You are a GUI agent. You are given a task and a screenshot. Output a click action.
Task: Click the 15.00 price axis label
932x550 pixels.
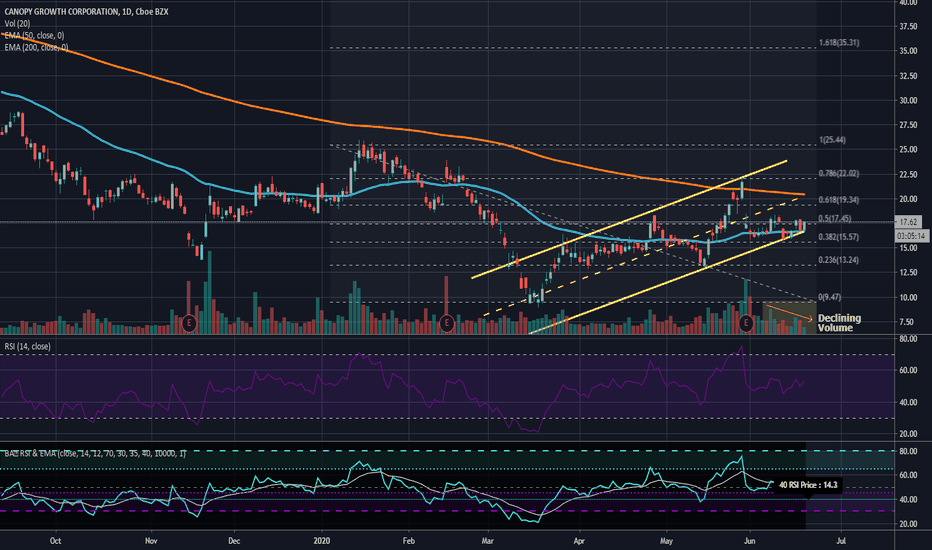[x=908, y=249]
